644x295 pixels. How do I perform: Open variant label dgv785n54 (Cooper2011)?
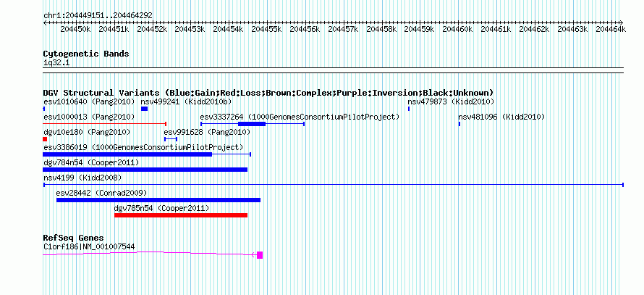[162, 208]
